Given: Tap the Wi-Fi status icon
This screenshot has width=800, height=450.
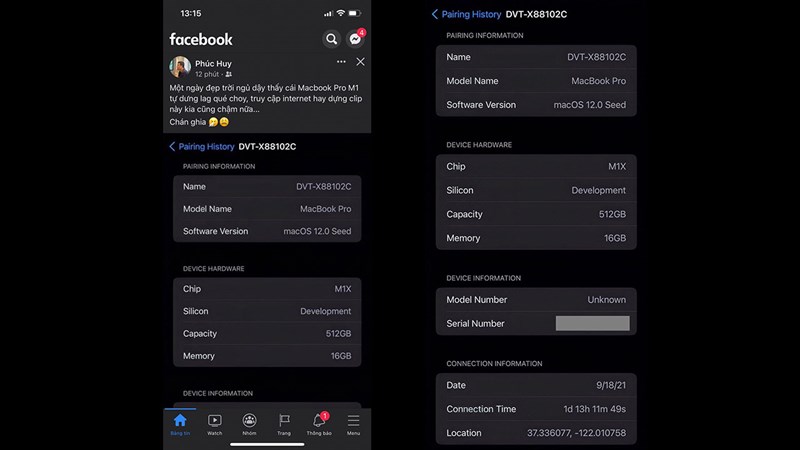Looking at the screenshot, I should [x=340, y=13].
